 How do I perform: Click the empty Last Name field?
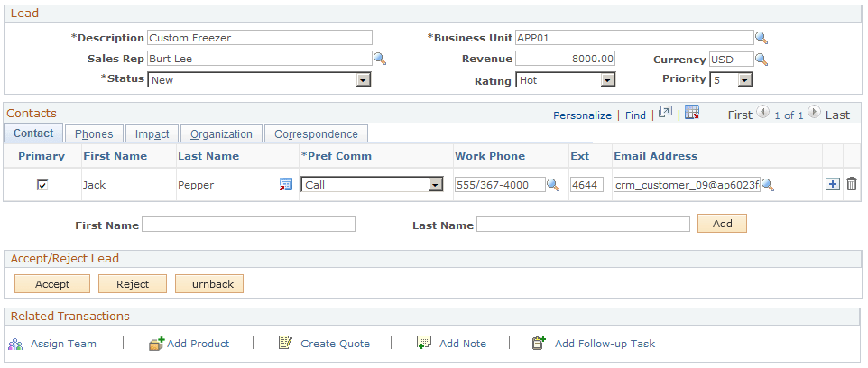point(583,224)
